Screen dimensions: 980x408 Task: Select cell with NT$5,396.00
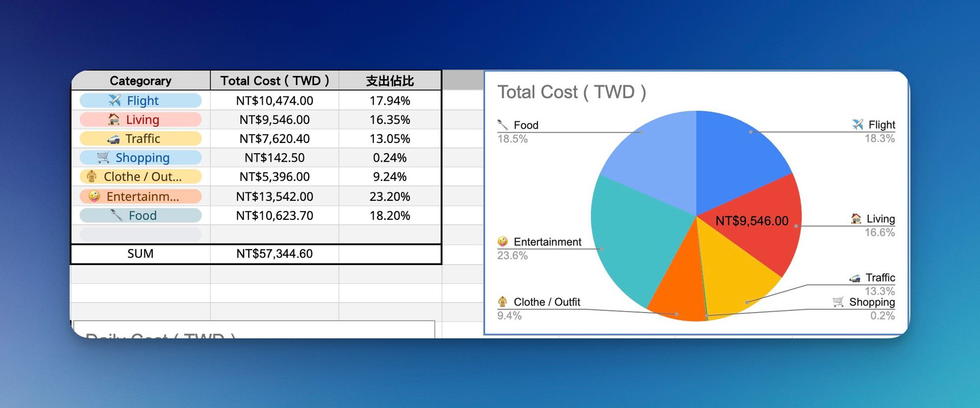pyautogui.click(x=274, y=176)
